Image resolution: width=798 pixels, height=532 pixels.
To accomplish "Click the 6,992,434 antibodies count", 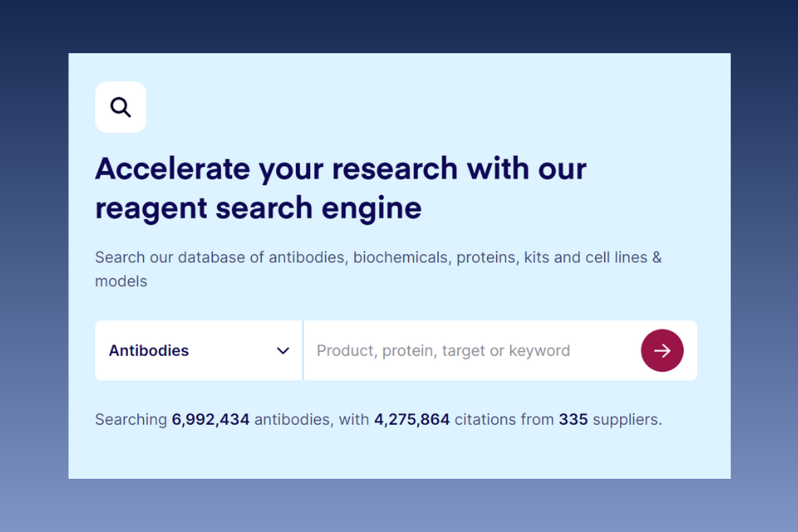I will click(210, 420).
